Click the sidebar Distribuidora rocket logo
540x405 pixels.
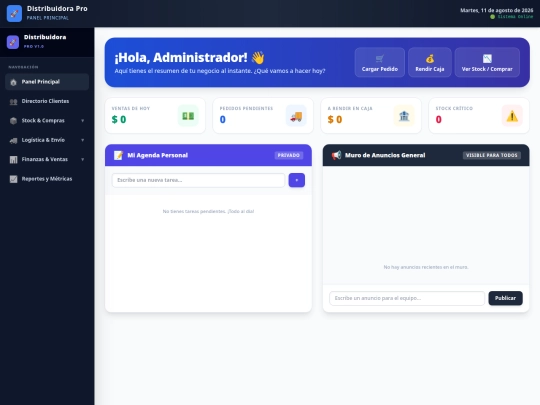point(13,42)
